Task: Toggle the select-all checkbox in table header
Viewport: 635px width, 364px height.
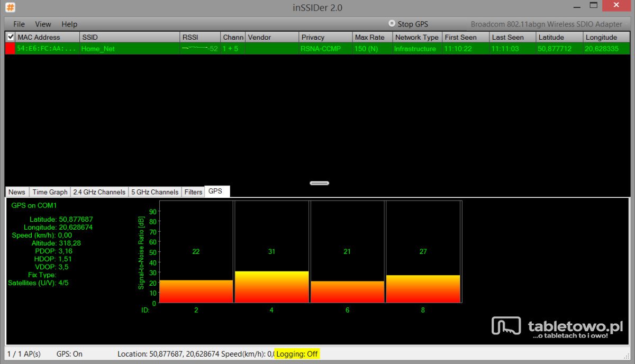Action: 10,37
